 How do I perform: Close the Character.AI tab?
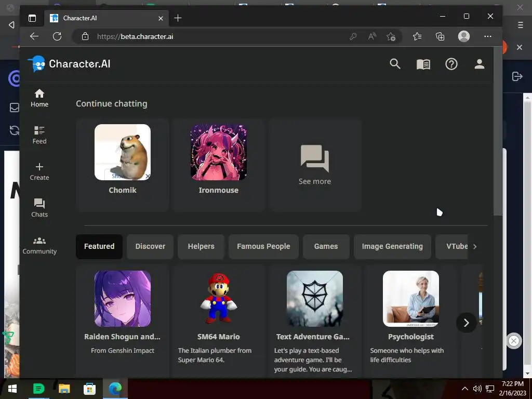click(x=161, y=18)
